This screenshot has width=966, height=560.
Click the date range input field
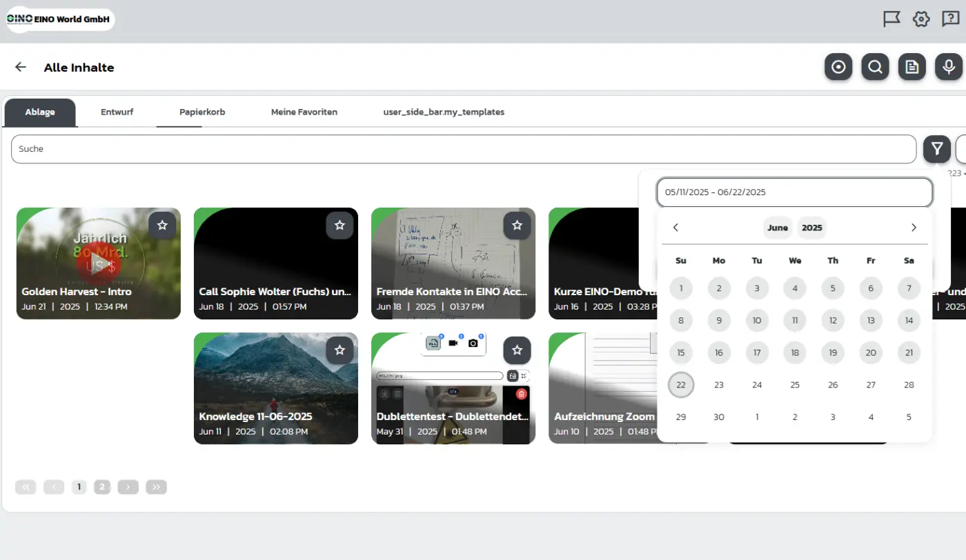(x=794, y=192)
